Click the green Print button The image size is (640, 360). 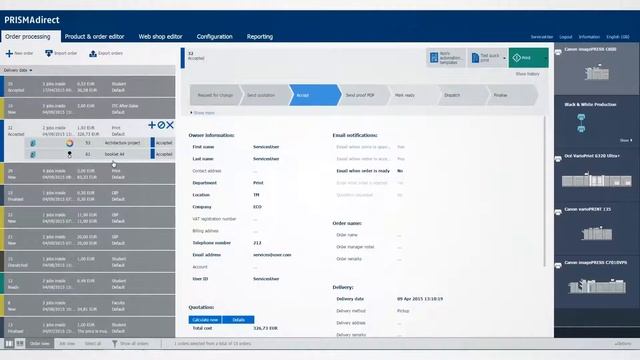528,58
